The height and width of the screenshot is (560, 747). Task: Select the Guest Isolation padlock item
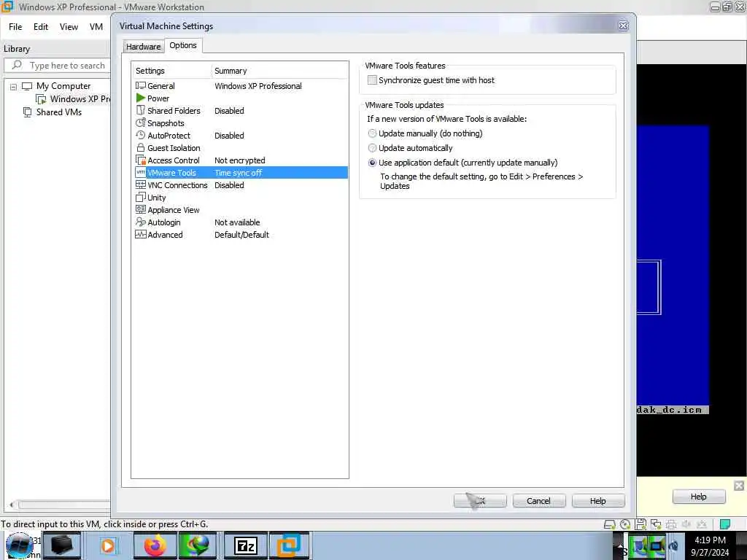[x=241, y=148]
